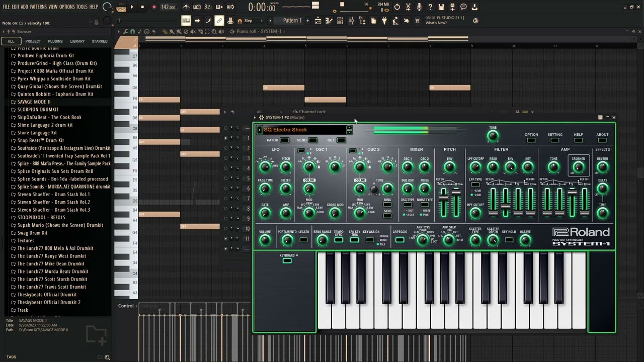644x362 pixels.
Task: Click the audio editor scissors icon
Action: (408, 7)
